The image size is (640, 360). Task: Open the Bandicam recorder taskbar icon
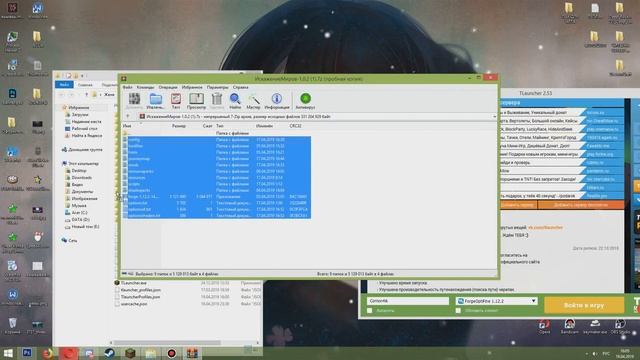pyautogui.click(x=171, y=353)
